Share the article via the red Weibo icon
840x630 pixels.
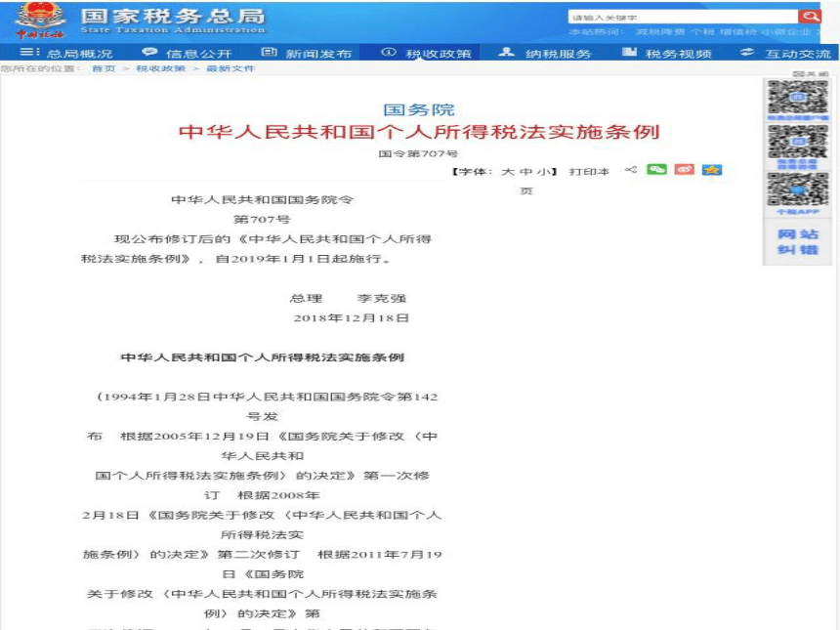click(x=684, y=170)
